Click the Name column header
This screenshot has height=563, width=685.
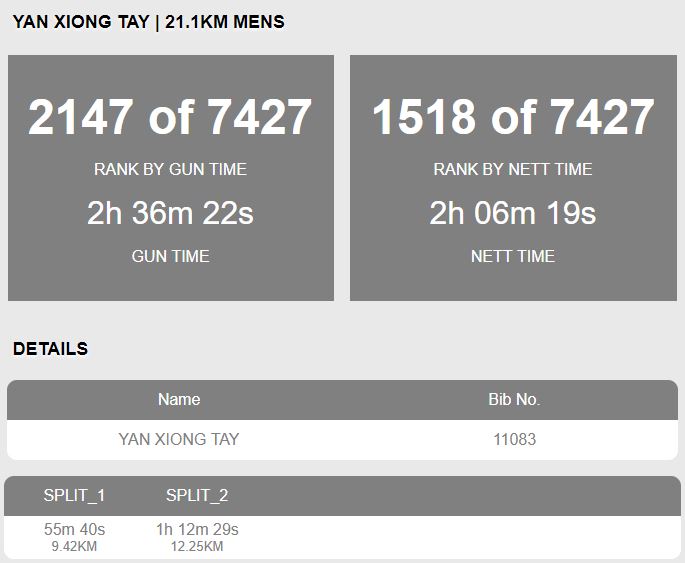click(179, 399)
